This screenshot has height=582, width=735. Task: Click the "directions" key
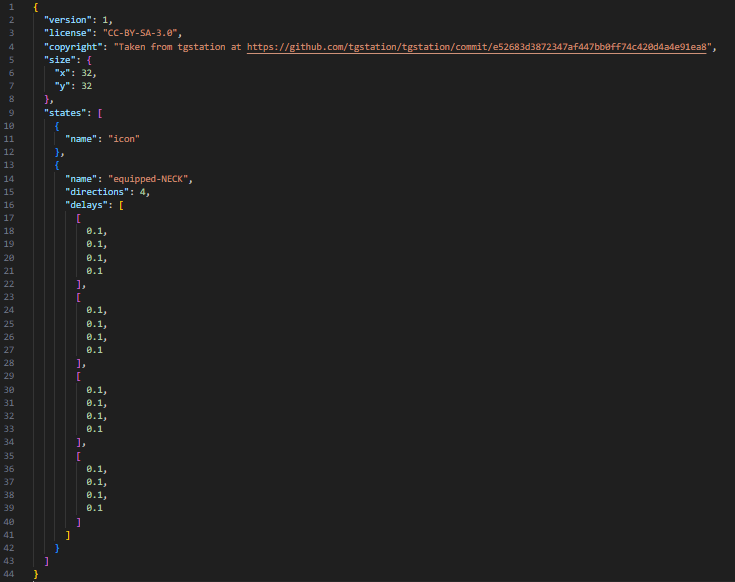97,192
